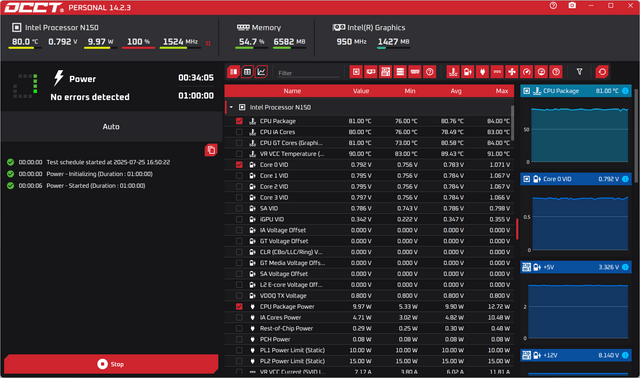The width and height of the screenshot is (640, 378).
Task: Copy the test log with clipboard icon
Action: click(211, 150)
